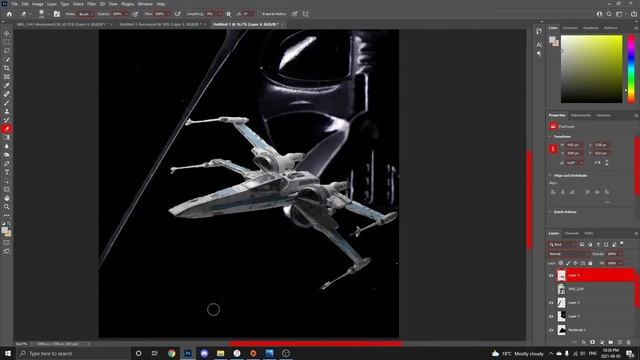Open the Search icon at top right
Viewport: 640px width, 360px height.
(609, 14)
